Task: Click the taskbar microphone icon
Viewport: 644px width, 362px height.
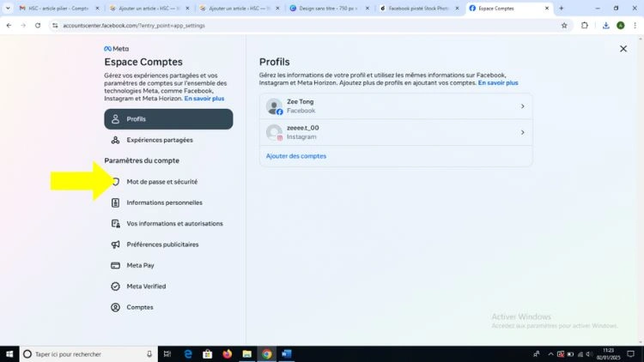Action: 149,353
